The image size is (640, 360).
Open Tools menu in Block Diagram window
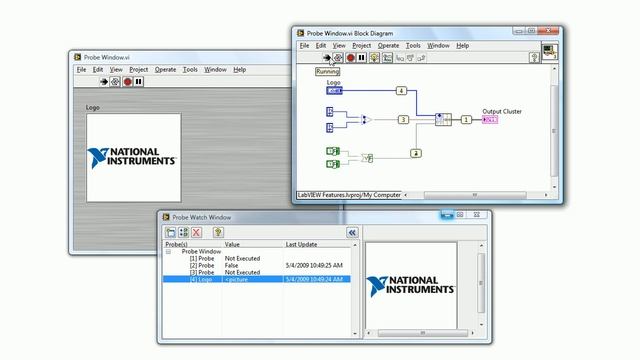pyautogui.click(x=413, y=45)
